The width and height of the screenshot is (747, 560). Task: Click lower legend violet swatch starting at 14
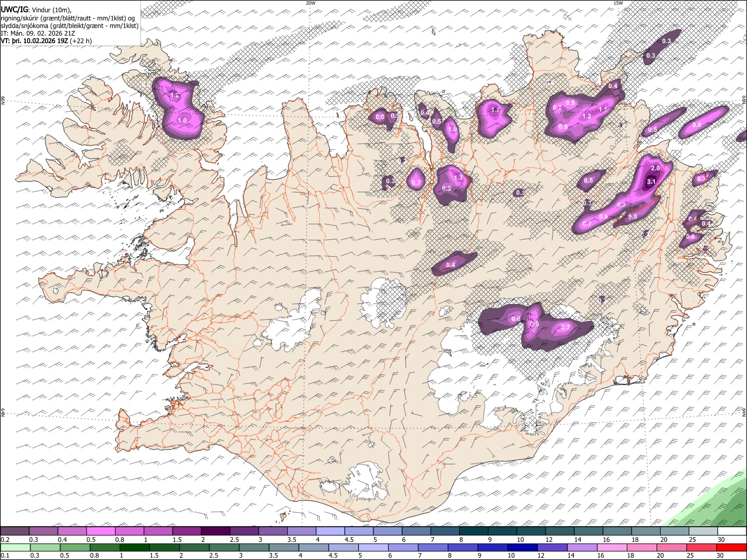tap(582, 547)
